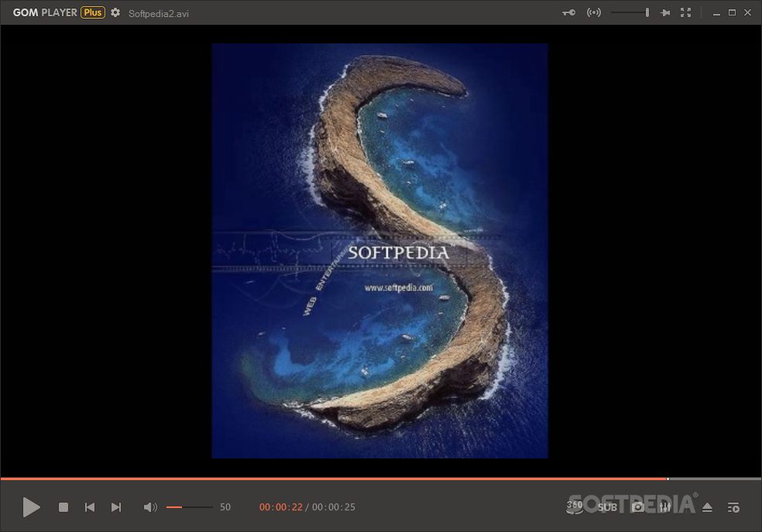Screen dimensions: 762x532
Task: Click the volume value 50
Action: [x=225, y=507]
